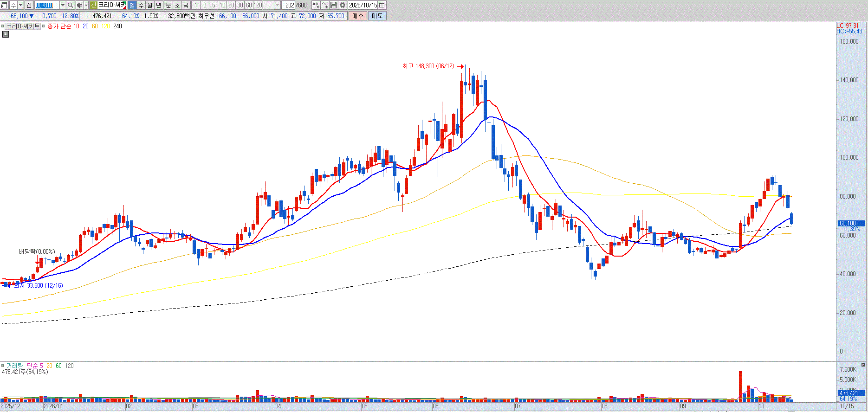
Task: Select the 일 daily period button
Action: point(132,5)
